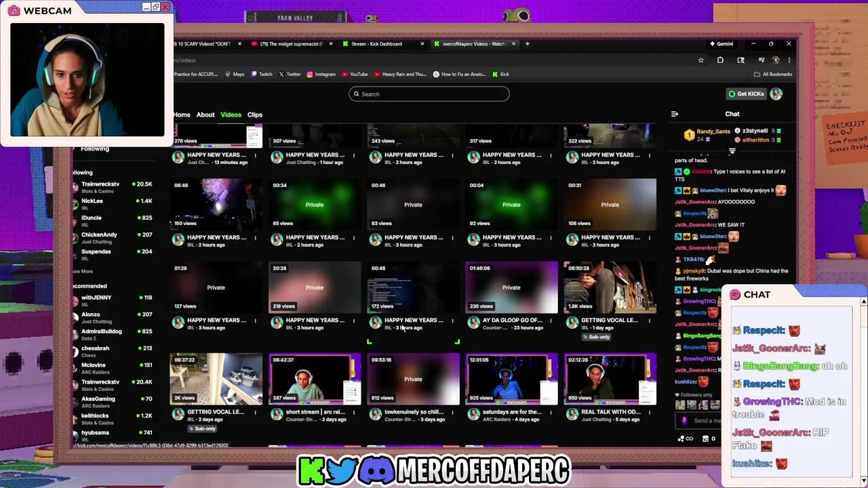Image resolution: width=868 pixels, height=488 pixels.
Task: Click the Followers only notice in chat
Action: pos(694,395)
